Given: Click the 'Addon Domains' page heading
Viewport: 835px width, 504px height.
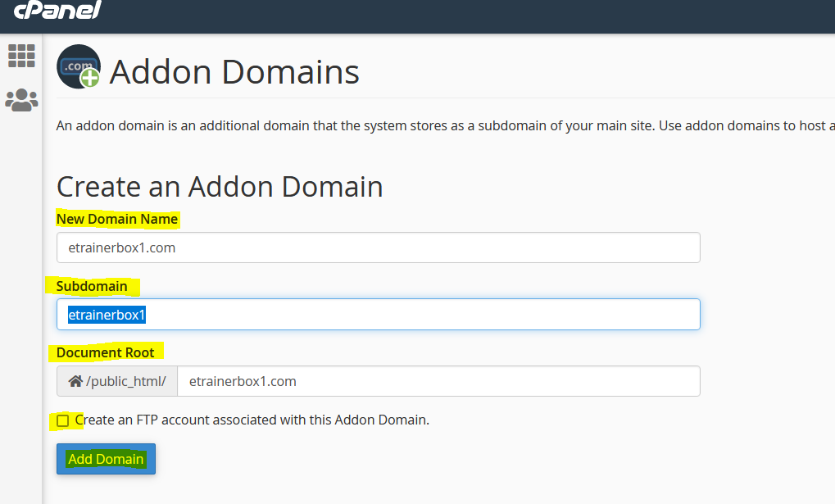Looking at the screenshot, I should coord(234,71).
